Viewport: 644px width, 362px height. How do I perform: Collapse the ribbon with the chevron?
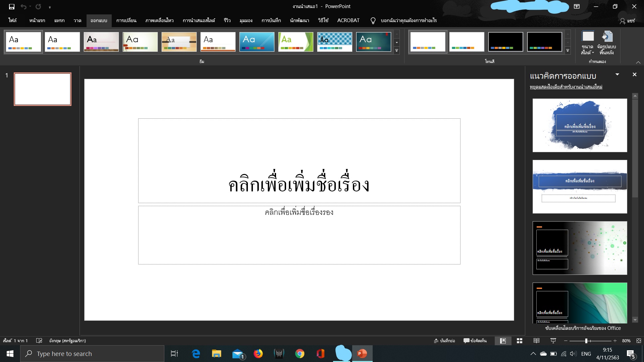638,62
